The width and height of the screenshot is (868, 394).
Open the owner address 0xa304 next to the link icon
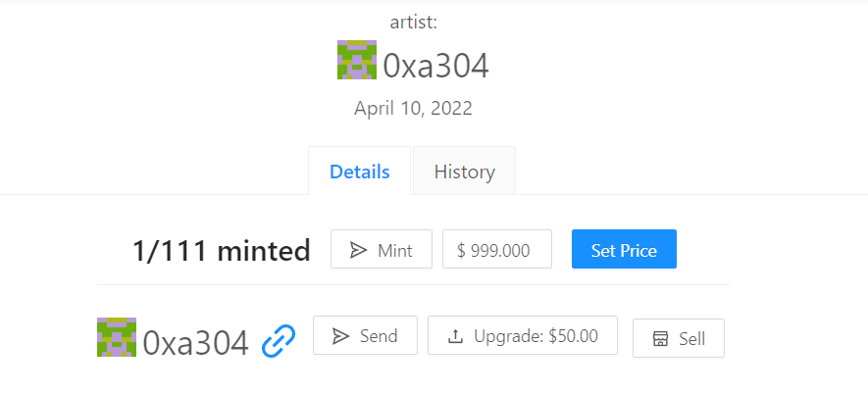[195, 343]
